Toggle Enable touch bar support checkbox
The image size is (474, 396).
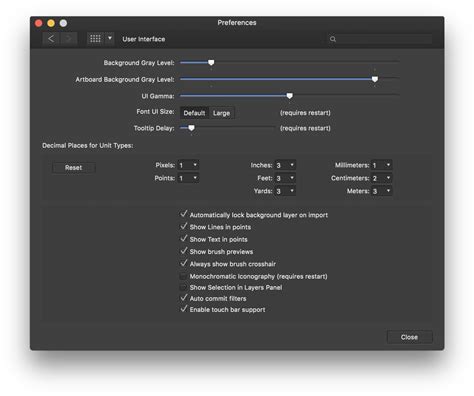(183, 309)
